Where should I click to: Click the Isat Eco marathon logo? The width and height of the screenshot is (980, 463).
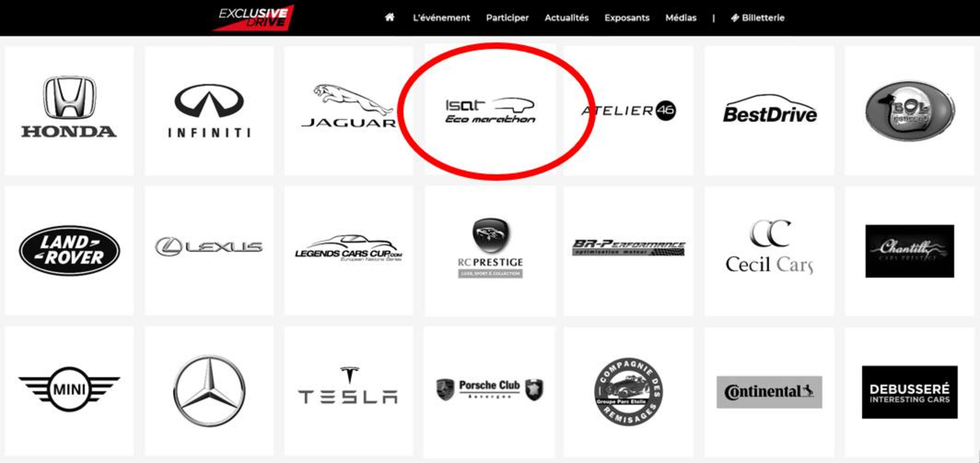(490, 110)
